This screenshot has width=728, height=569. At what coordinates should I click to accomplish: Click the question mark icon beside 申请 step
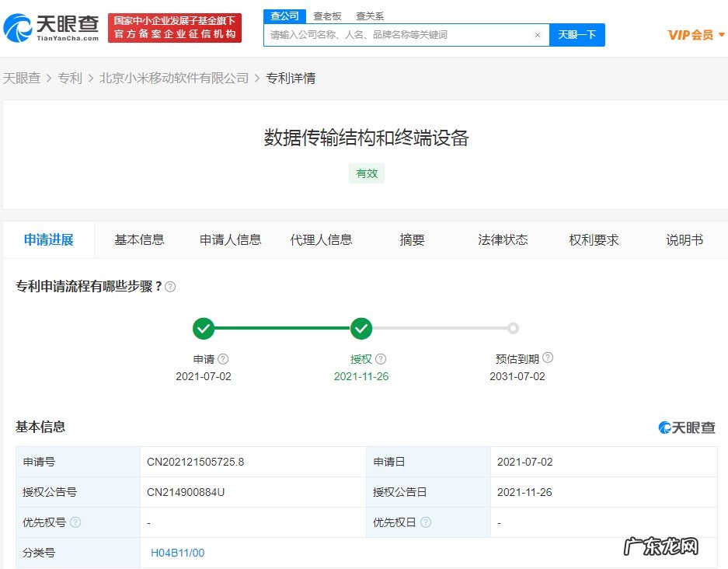tap(223, 358)
